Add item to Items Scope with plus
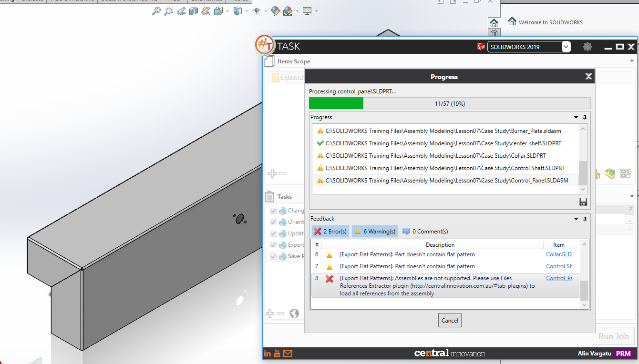This screenshot has height=364, width=639. (x=272, y=174)
